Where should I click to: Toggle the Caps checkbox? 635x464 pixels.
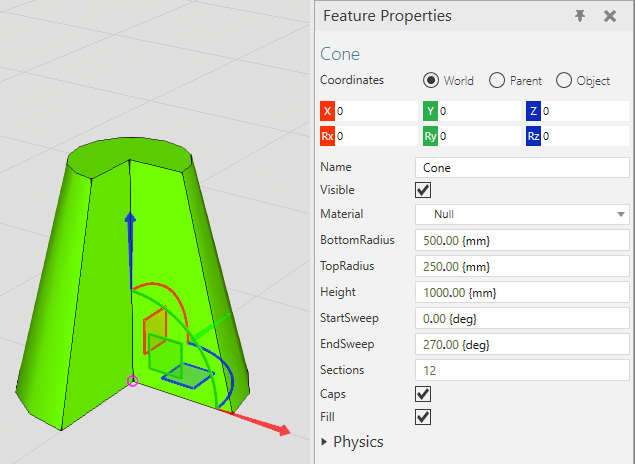(423, 394)
